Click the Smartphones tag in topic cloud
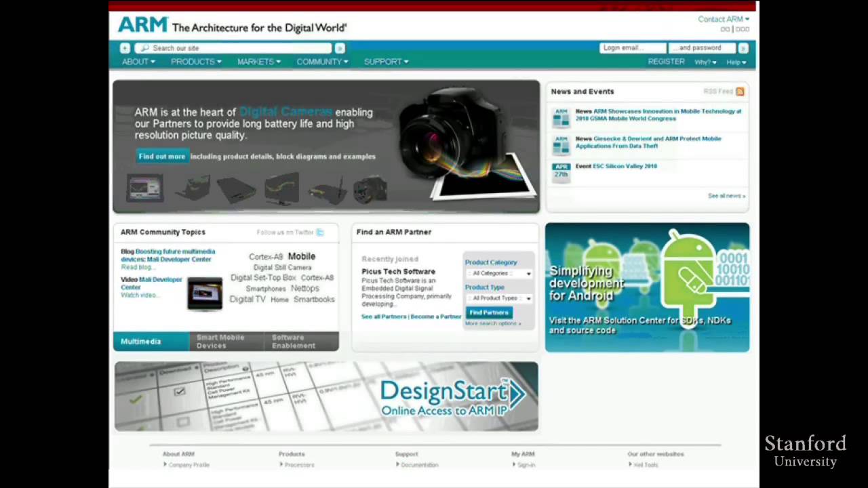This screenshot has height=488, width=868. click(x=266, y=289)
